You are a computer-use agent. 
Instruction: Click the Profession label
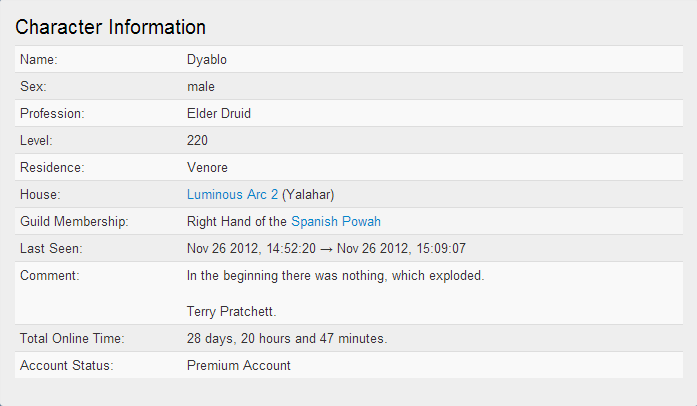(52, 113)
